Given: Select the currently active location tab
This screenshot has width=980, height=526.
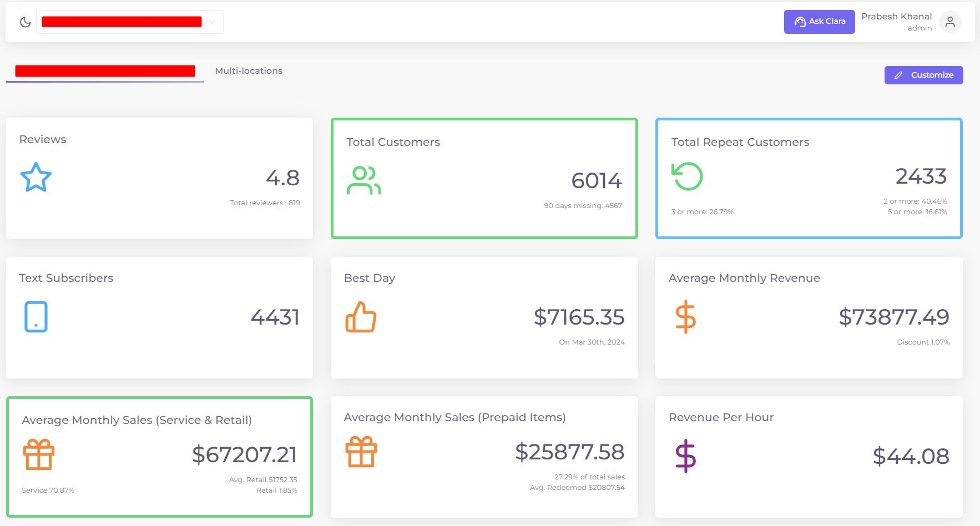Looking at the screenshot, I should click(x=104, y=70).
